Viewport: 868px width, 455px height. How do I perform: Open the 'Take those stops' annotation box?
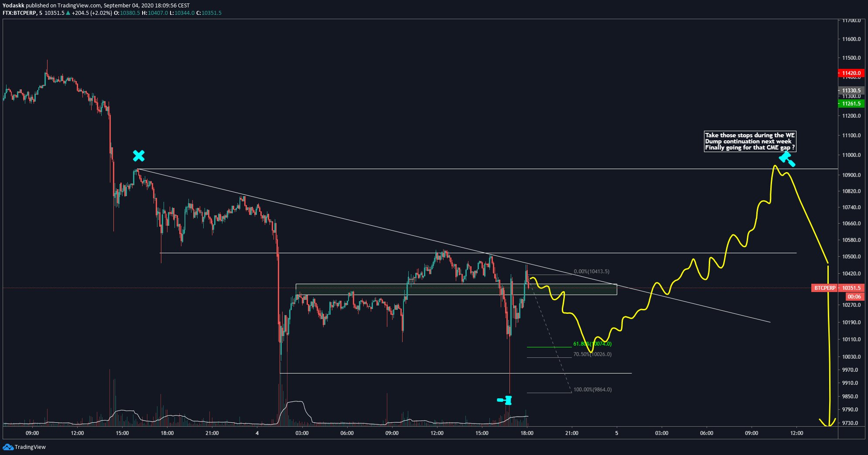click(750, 141)
